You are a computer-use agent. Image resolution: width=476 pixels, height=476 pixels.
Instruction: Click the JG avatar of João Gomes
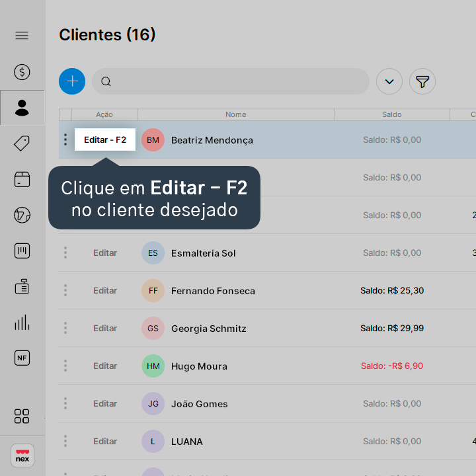tap(153, 403)
